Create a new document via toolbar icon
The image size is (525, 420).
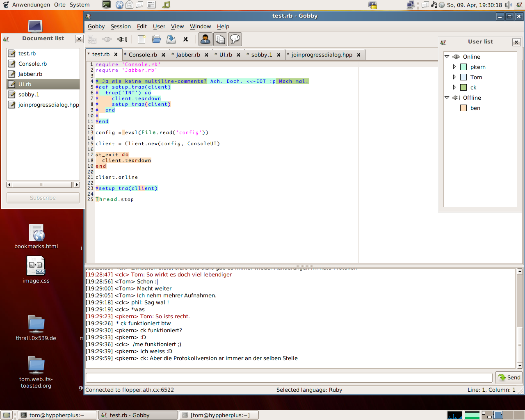point(142,39)
